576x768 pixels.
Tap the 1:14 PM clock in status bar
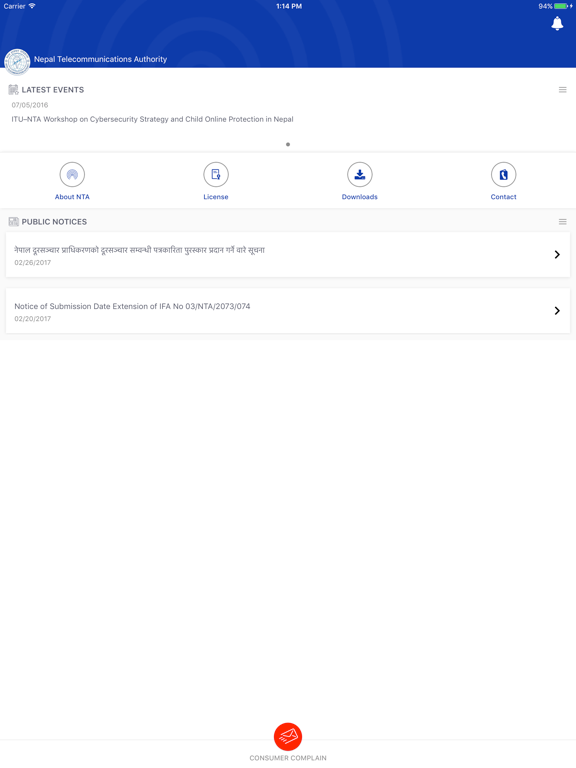click(289, 6)
